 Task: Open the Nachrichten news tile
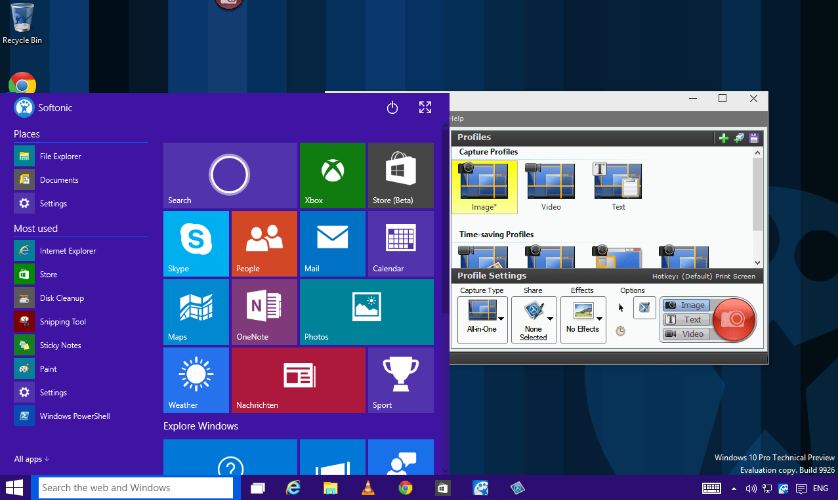click(298, 380)
